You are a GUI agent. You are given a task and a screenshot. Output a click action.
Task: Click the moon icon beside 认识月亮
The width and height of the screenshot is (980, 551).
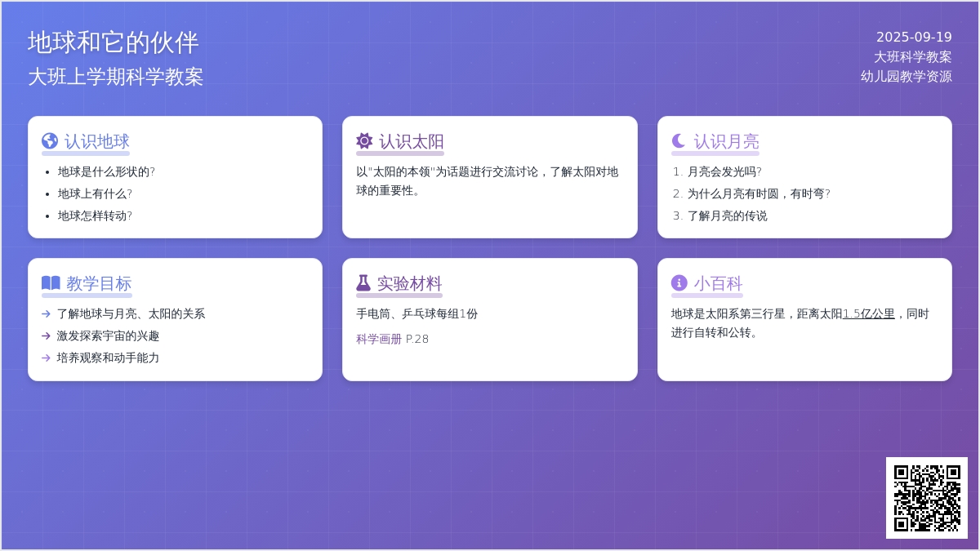[x=679, y=141]
